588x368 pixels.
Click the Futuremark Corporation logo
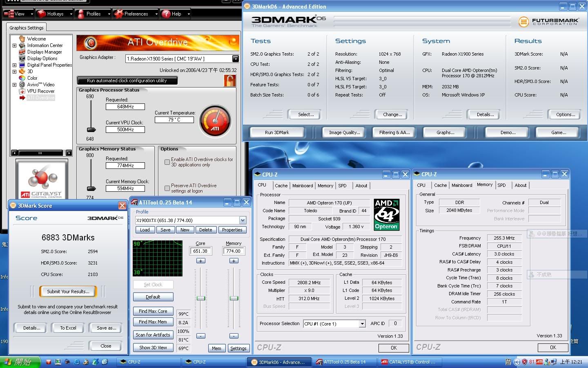548,22
